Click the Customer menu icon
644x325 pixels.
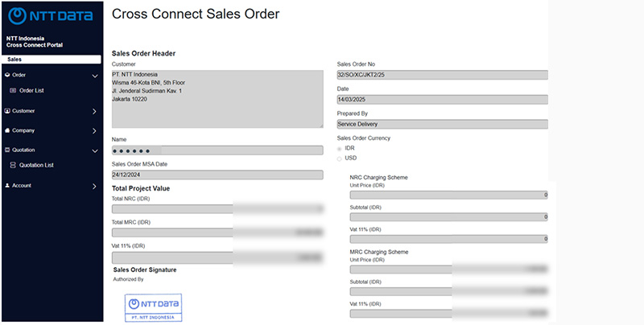tap(7, 111)
